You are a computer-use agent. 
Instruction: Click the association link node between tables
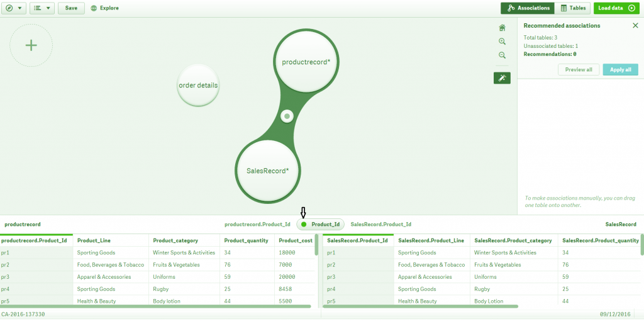[287, 116]
